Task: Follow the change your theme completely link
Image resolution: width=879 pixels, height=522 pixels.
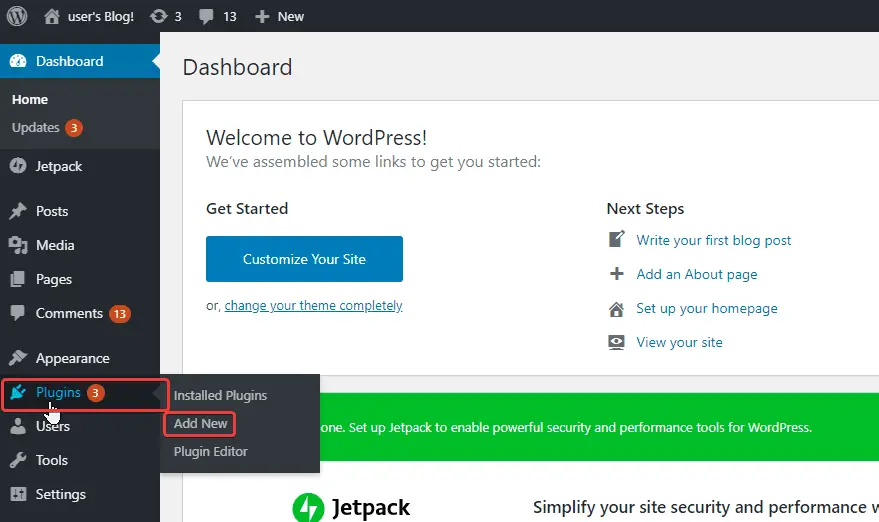Action: coord(313,306)
